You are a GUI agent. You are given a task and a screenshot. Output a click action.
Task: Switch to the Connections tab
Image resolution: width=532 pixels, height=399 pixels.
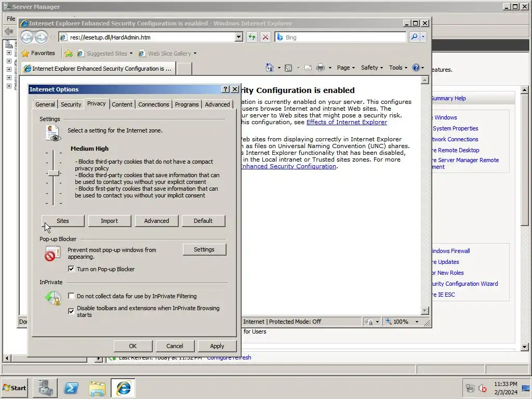pos(154,104)
